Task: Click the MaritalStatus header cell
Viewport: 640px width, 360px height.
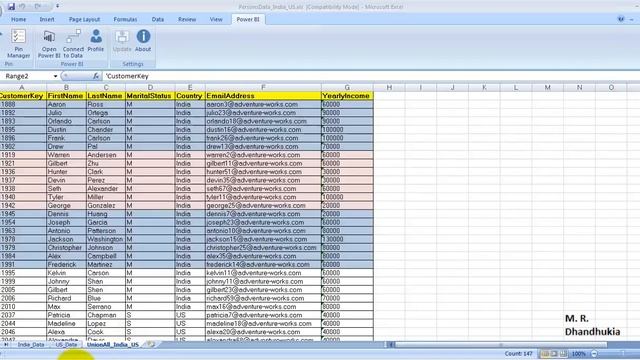Action: 150,96
